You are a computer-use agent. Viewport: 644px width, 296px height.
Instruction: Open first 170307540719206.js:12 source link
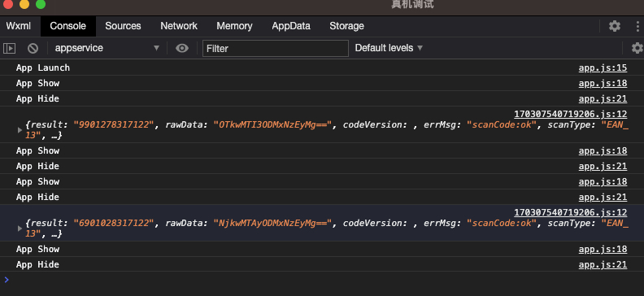pos(571,114)
